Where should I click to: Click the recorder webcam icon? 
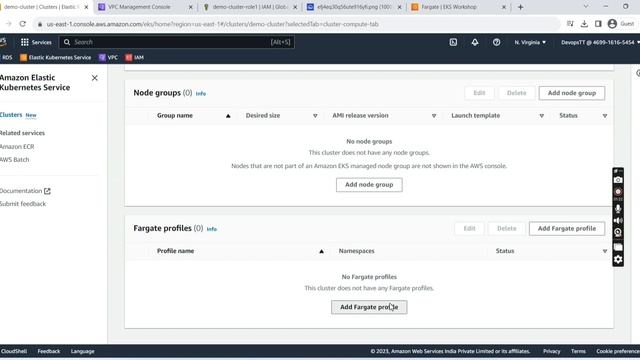(x=618, y=232)
